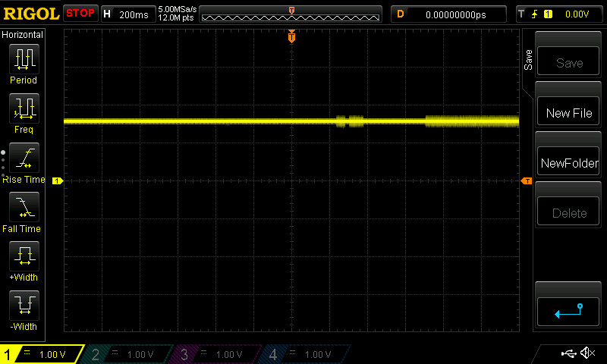Click the Horizontal menu label
The width and height of the screenshot is (607, 364).
(x=23, y=34)
